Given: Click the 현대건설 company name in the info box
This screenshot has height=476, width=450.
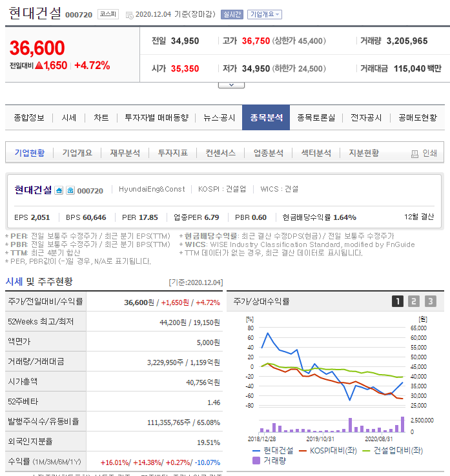Looking at the screenshot, I should pyautogui.click(x=33, y=190).
